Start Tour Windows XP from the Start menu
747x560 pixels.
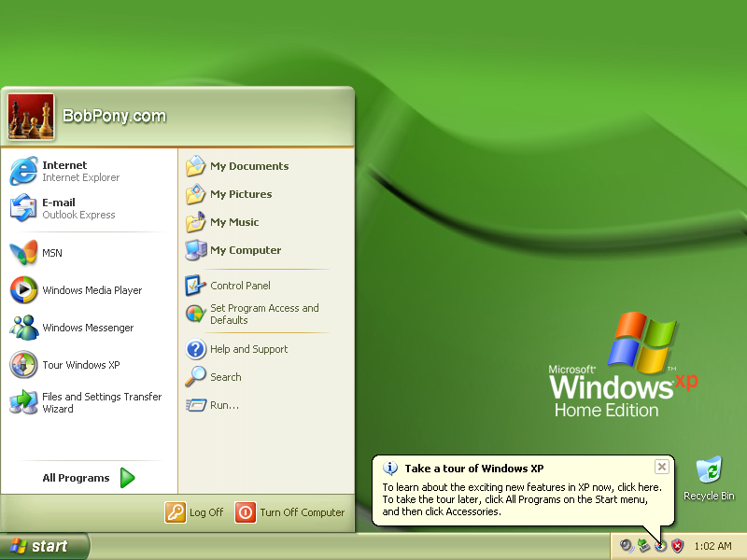click(88, 365)
